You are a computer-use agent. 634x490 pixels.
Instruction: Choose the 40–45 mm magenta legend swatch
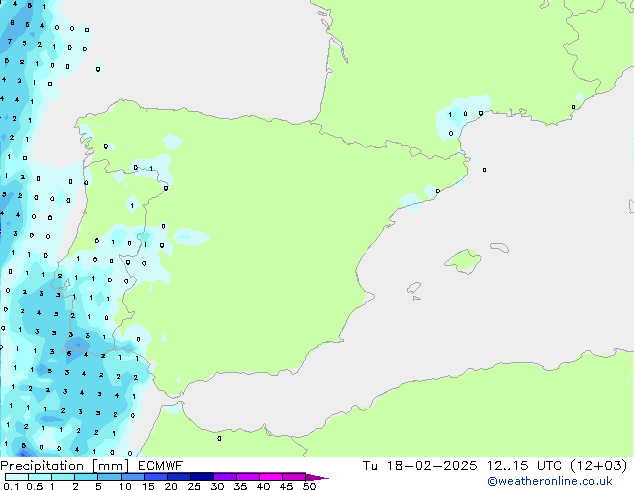pyautogui.click(x=271, y=477)
